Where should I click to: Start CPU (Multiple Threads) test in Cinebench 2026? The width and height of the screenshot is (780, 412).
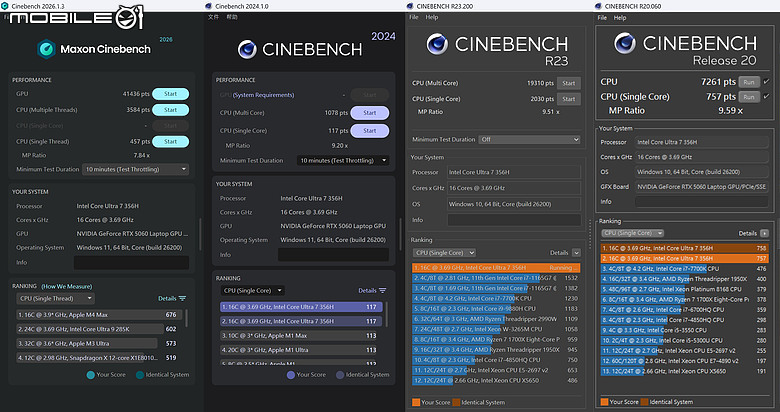coord(170,109)
